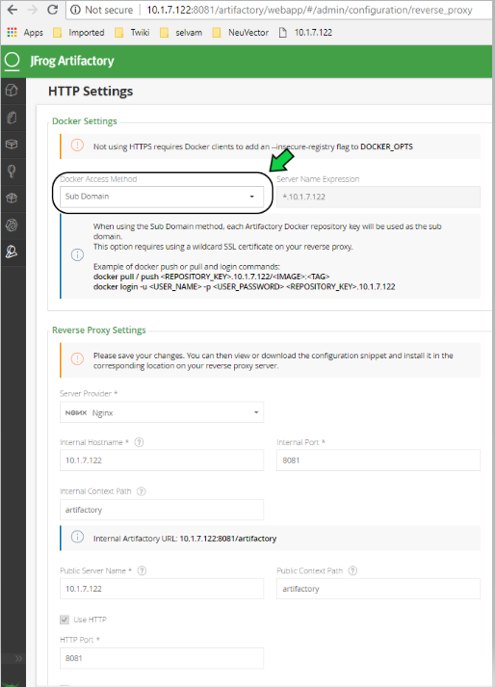This screenshot has width=495, height=687.
Task: Click the HTTP Port input field
Action: (162, 658)
